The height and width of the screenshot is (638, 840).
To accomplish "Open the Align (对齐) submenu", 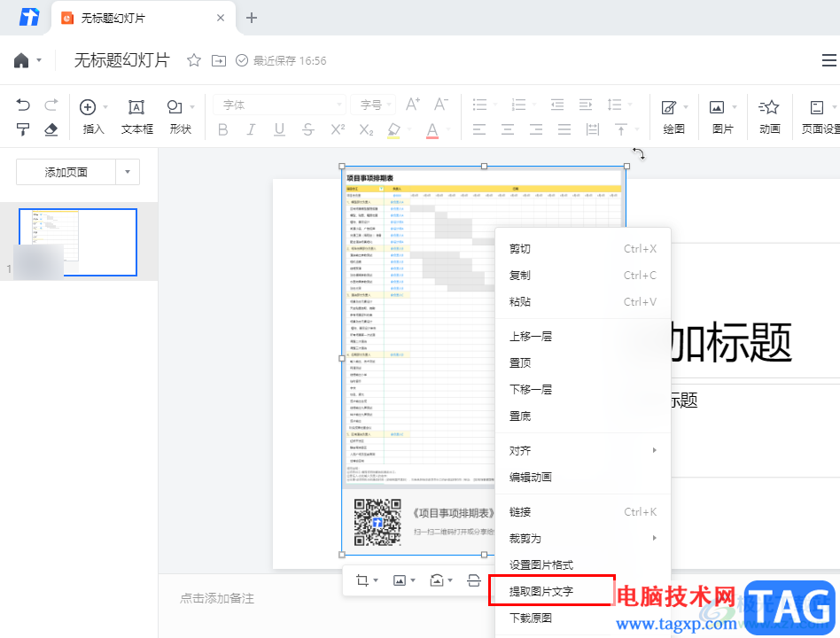I will (583, 450).
